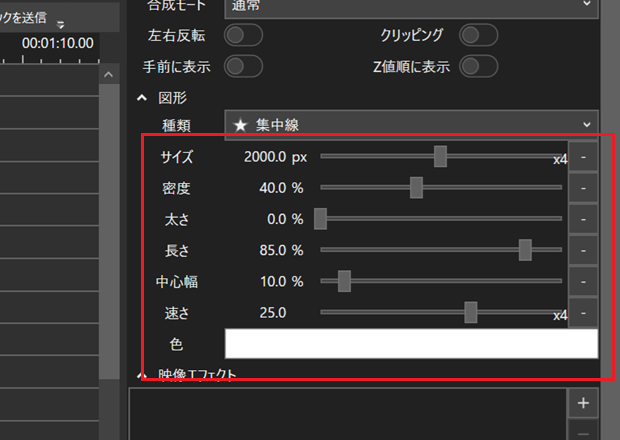Click the minus button beside the 長さ slider
Image resolution: width=620 pixels, height=440 pixels.
583,250
